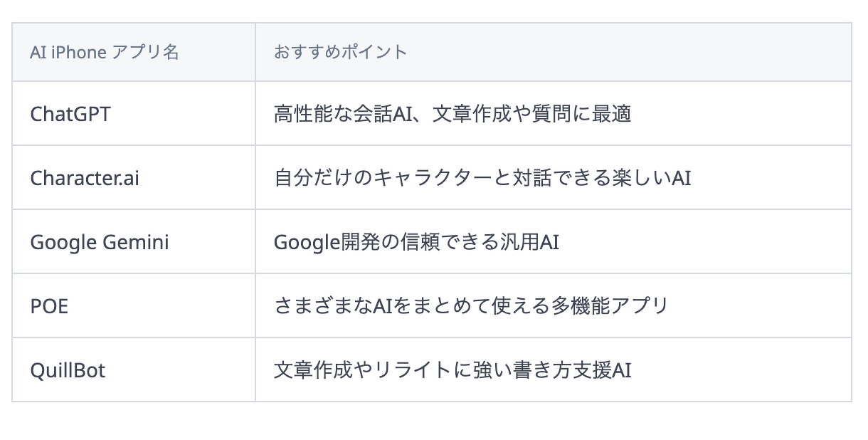Click the QuillBot recommendation description

pos(452,370)
